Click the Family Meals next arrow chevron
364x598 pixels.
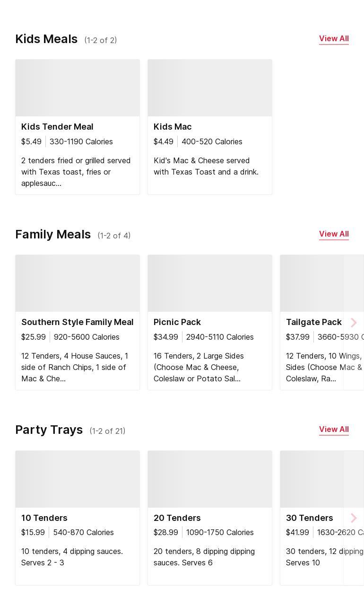click(x=353, y=323)
